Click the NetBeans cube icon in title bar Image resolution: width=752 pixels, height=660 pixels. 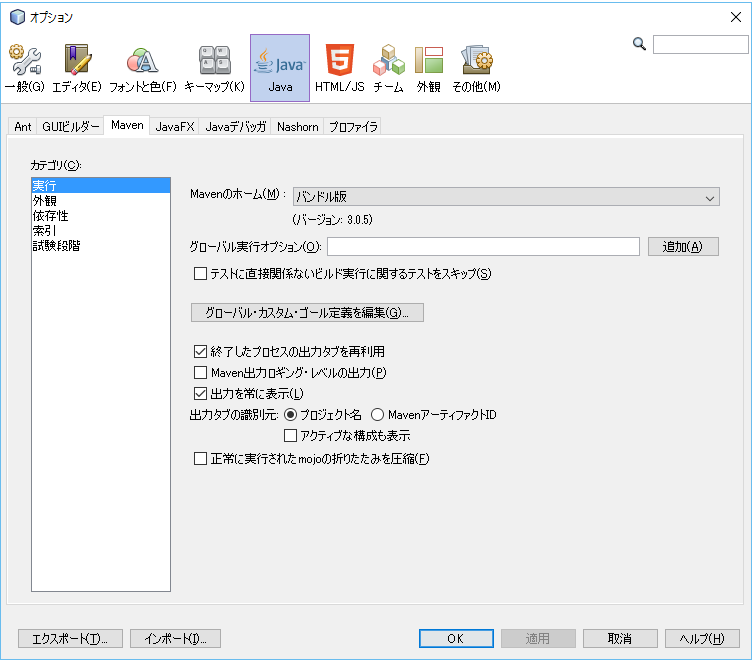(17, 17)
